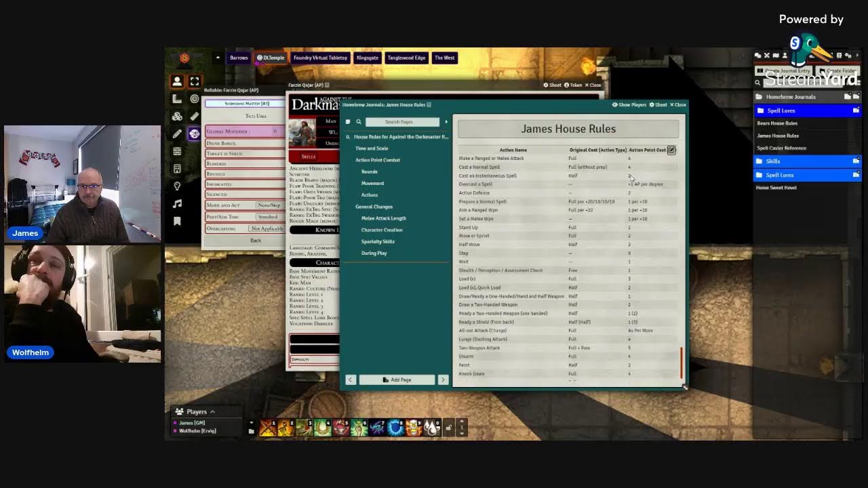This screenshot has width=868, height=488.
Task: Click the Add Page button
Action: coord(397,380)
